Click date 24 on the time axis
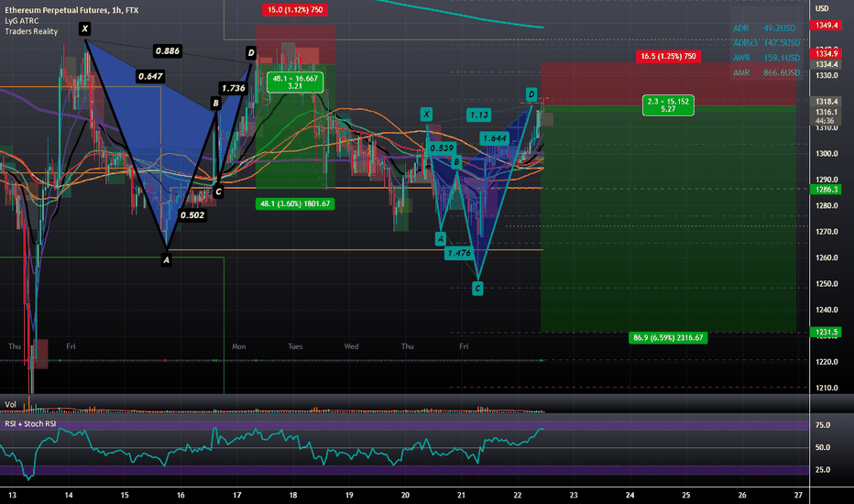 (x=630, y=495)
